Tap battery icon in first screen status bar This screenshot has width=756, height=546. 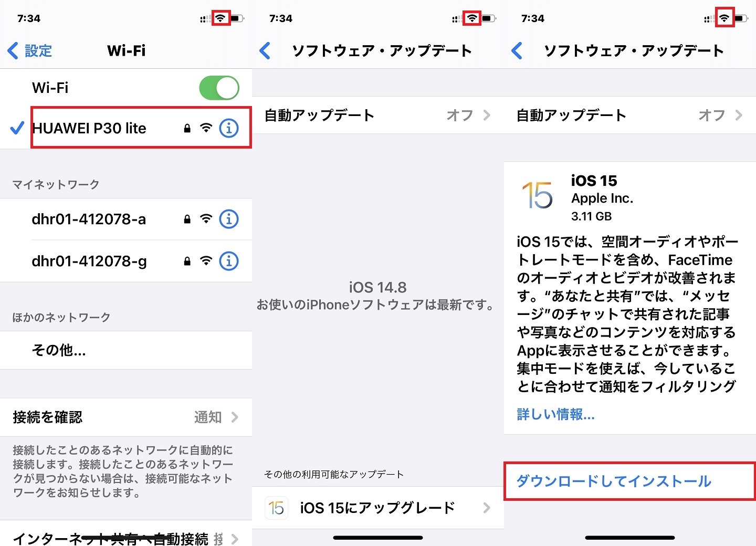(x=237, y=19)
